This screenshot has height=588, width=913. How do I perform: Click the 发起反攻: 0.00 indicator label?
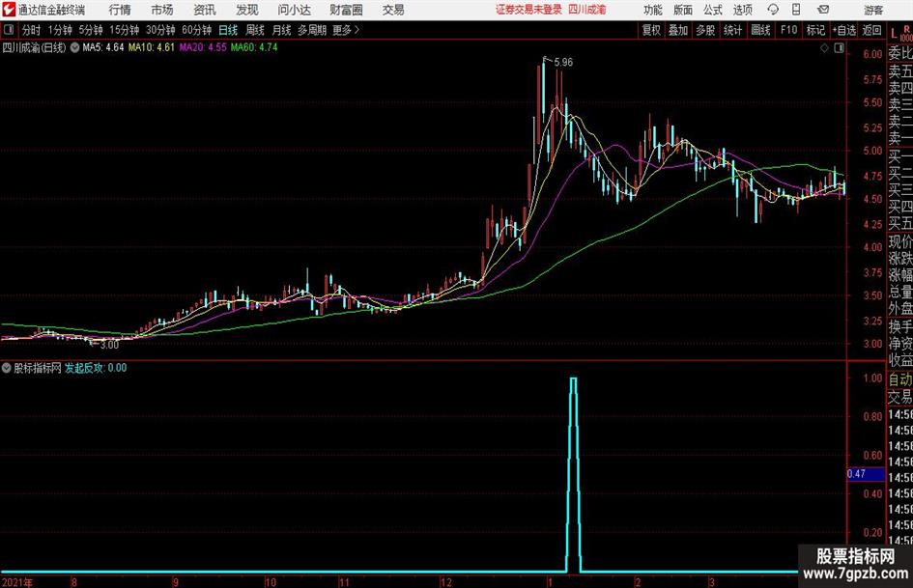click(96, 368)
